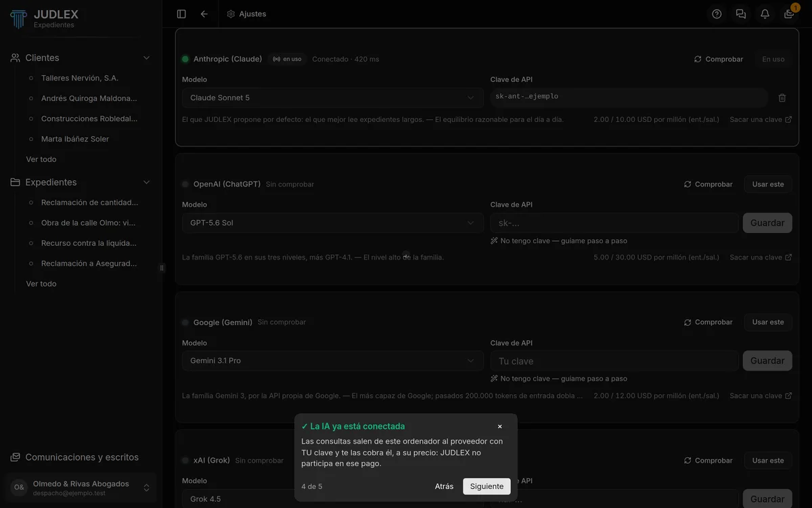
Task: Open the chat messages icon in header
Action: click(741, 14)
